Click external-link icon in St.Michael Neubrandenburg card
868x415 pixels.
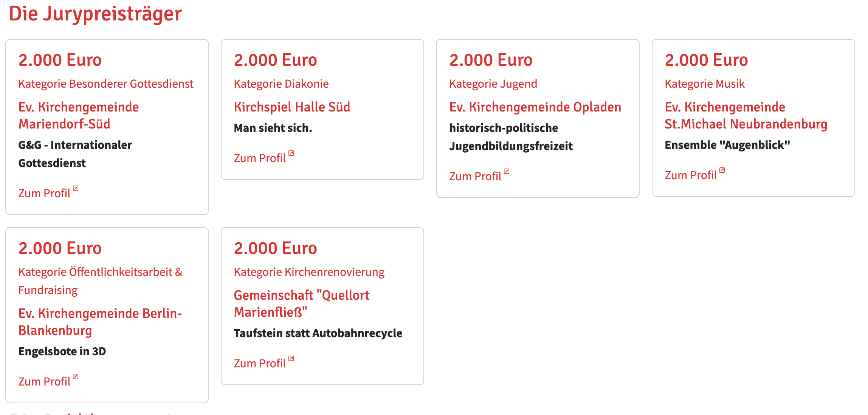(x=722, y=170)
